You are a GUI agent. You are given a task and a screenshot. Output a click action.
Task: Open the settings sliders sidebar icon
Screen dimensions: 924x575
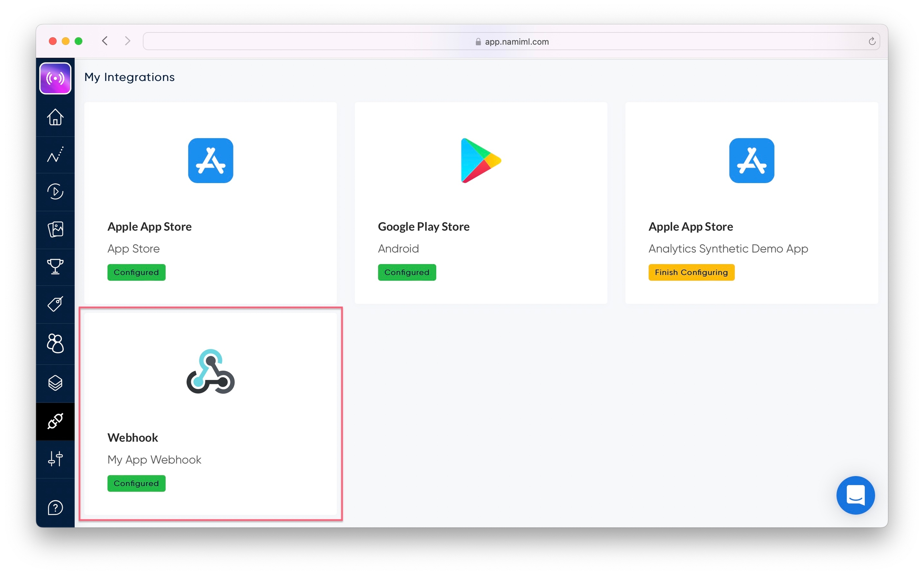tap(55, 459)
